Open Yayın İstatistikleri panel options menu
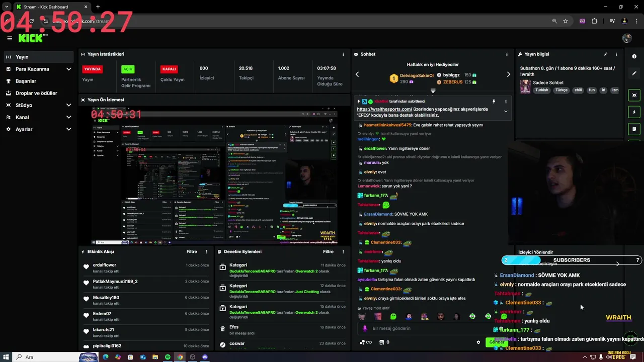This screenshot has width=644, height=362. pos(343,54)
